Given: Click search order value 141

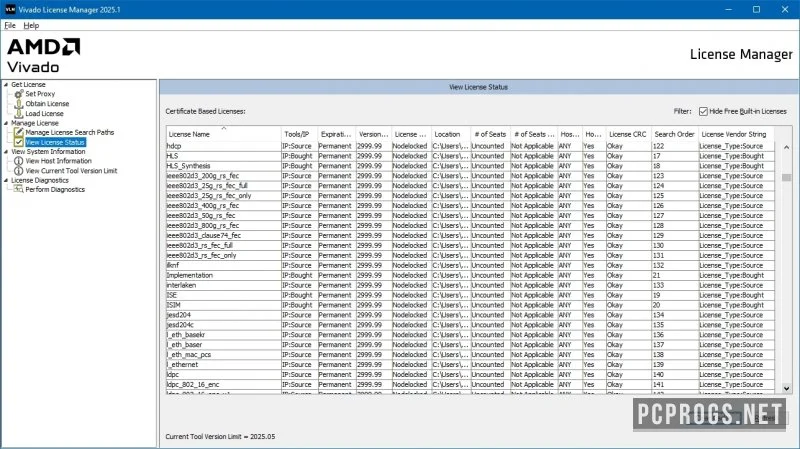Looking at the screenshot, I should (x=658, y=385).
